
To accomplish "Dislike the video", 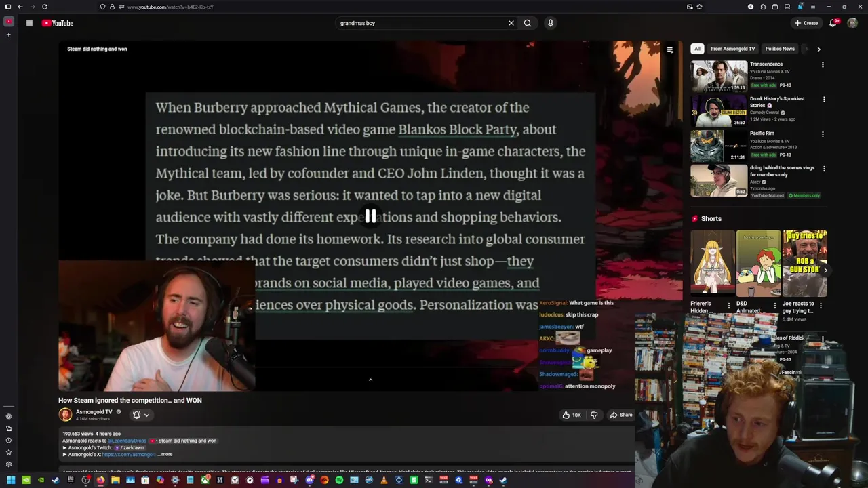I will [x=594, y=415].
